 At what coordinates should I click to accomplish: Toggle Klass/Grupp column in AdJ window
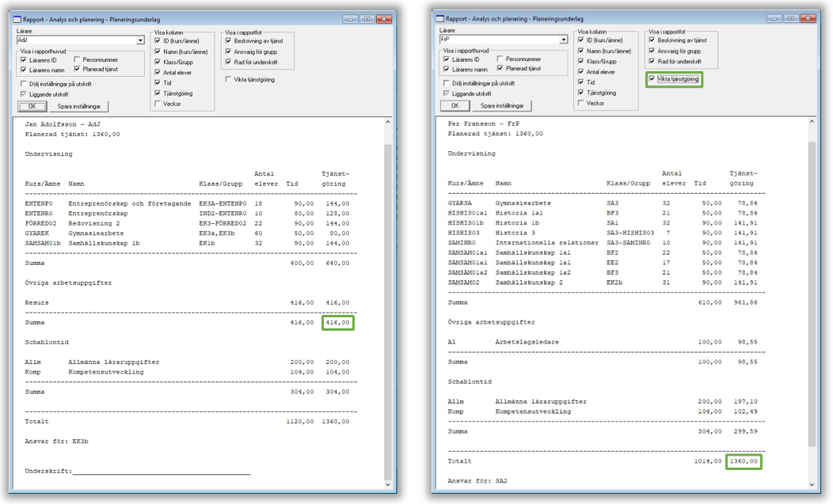(158, 63)
